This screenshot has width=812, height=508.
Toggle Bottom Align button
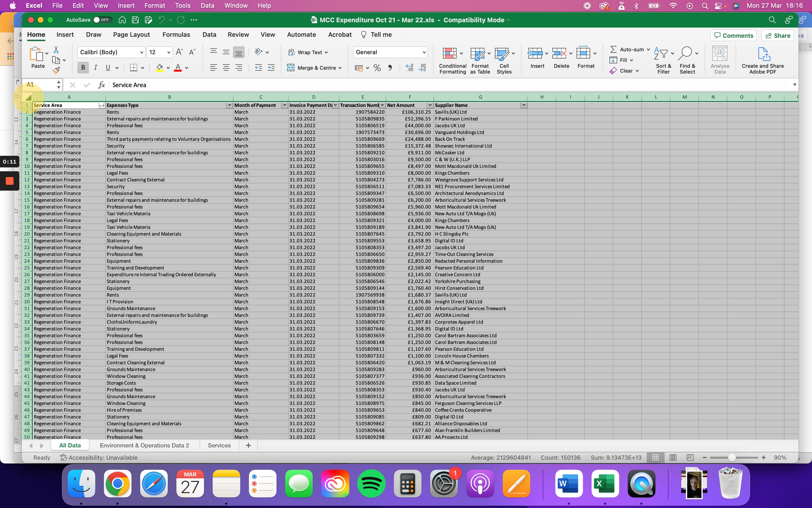click(239, 52)
